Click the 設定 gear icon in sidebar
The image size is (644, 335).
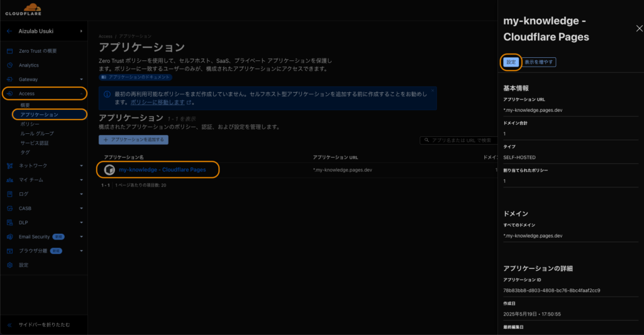point(10,265)
